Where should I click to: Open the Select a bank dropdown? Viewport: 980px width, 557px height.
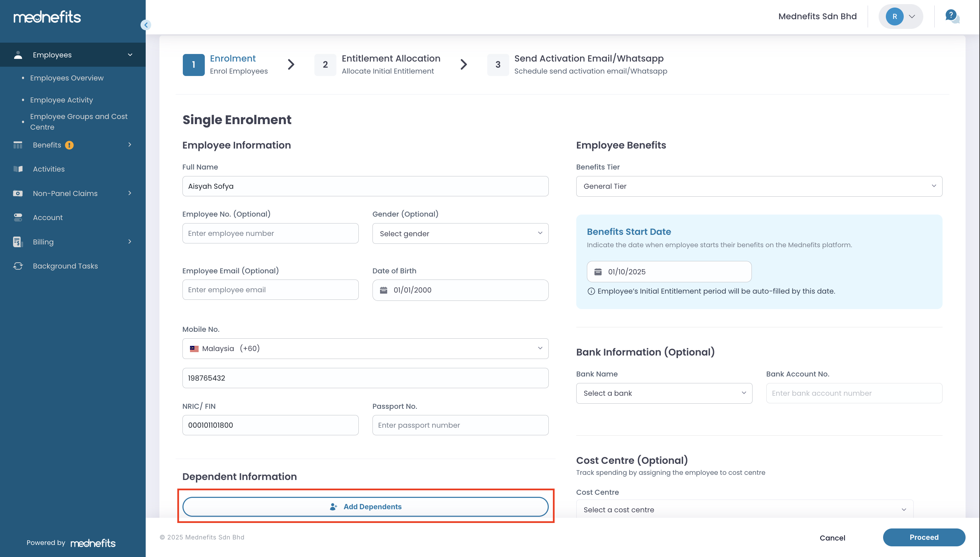coord(664,393)
